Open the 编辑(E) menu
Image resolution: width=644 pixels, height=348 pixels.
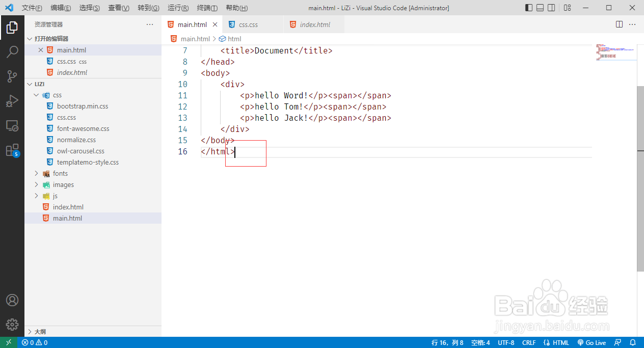[x=61, y=8]
